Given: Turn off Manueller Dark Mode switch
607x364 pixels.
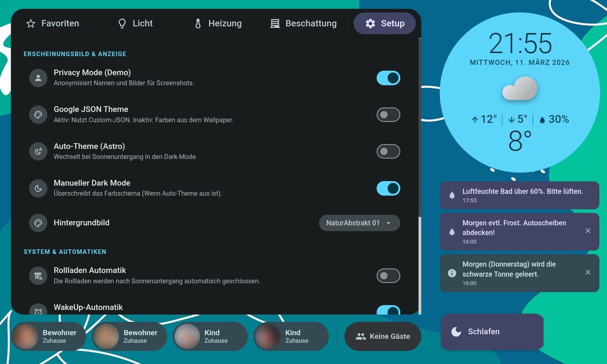Looking at the screenshot, I should coord(388,188).
